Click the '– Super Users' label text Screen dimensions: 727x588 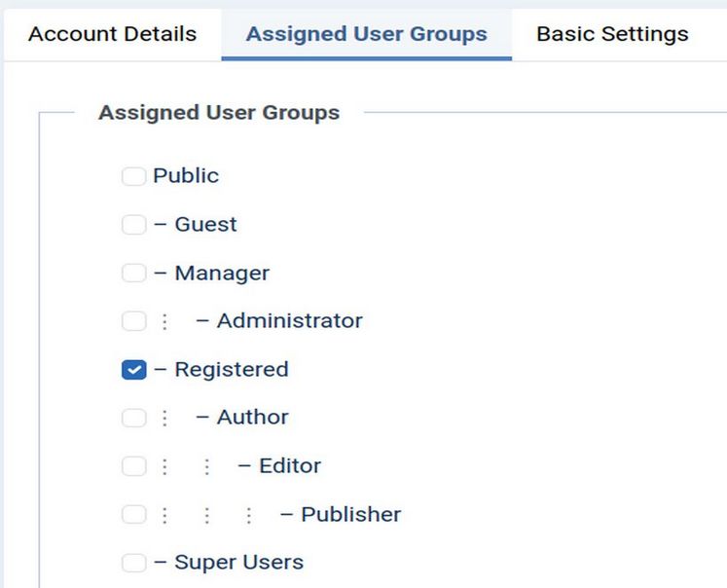(x=229, y=563)
